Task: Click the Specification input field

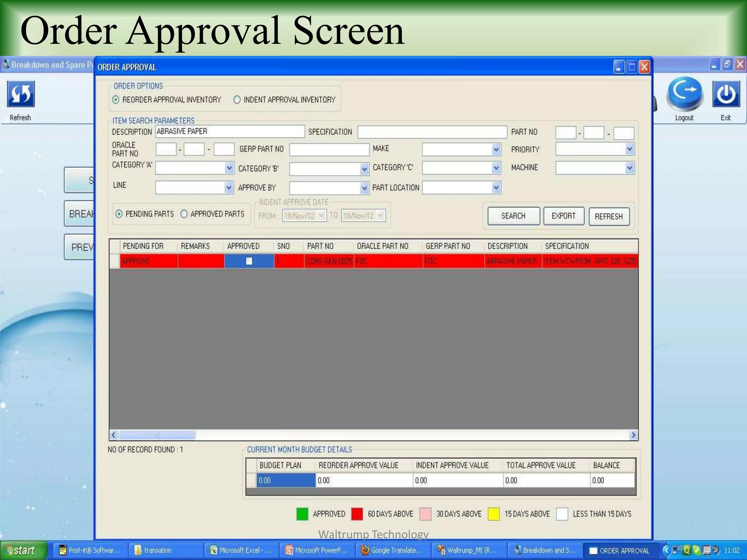Action: pos(432,132)
